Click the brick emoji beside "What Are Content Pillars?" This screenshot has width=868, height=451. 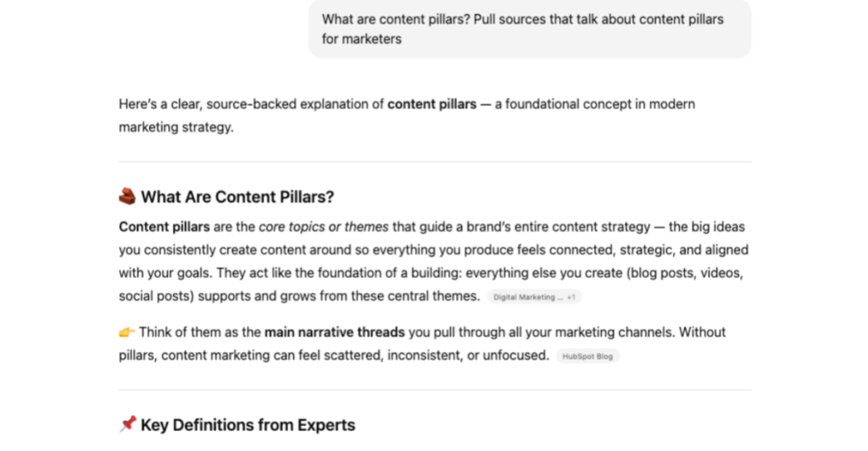coord(127,198)
